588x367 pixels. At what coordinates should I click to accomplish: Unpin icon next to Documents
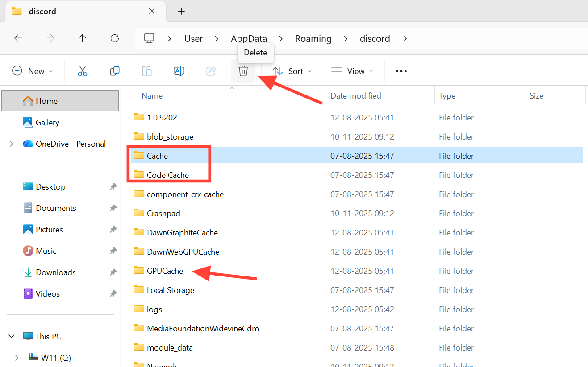[x=113, y=208]
